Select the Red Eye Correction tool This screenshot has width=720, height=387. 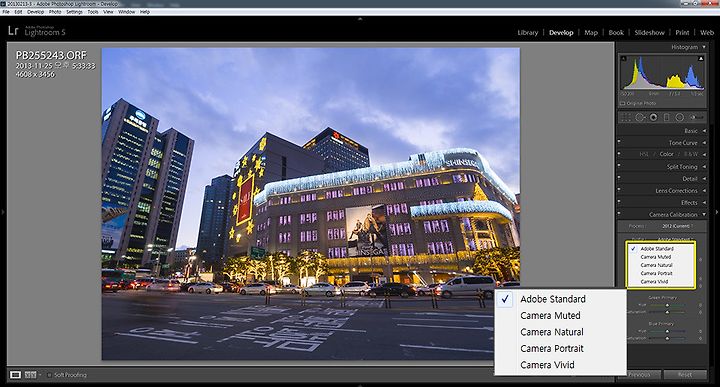[653, 118]
